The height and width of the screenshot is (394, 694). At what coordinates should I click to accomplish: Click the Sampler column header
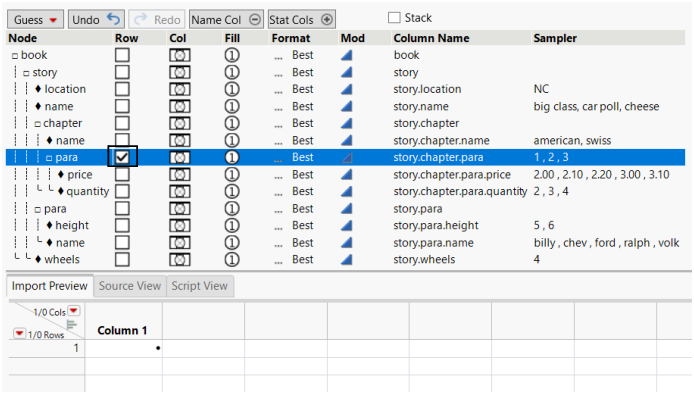[x=555, y=38]
